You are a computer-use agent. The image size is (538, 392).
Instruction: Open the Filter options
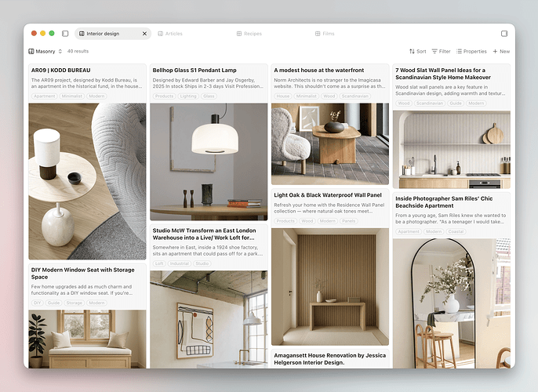pyautogui.click(x=441, y=51)
